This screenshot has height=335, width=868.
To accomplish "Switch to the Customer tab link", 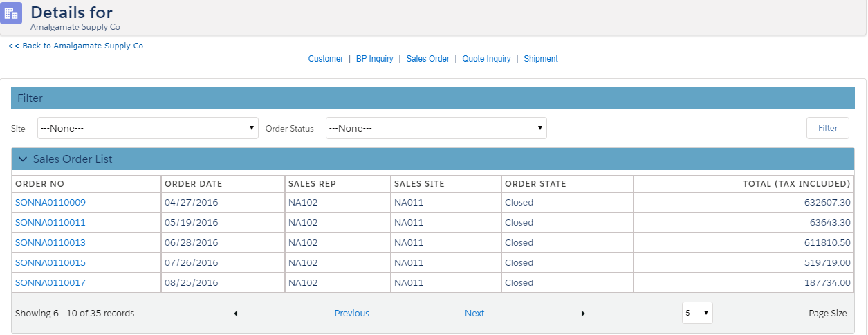I will [325, 59].
